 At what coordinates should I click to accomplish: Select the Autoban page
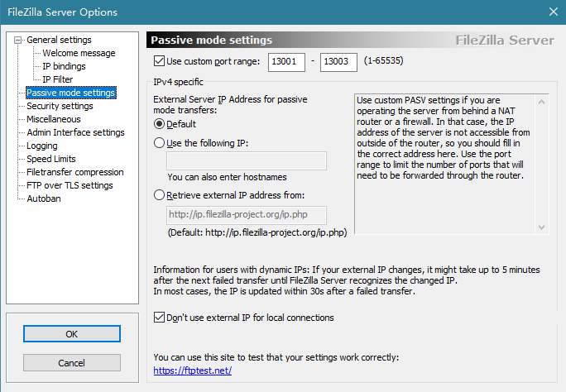coord(44,198)
